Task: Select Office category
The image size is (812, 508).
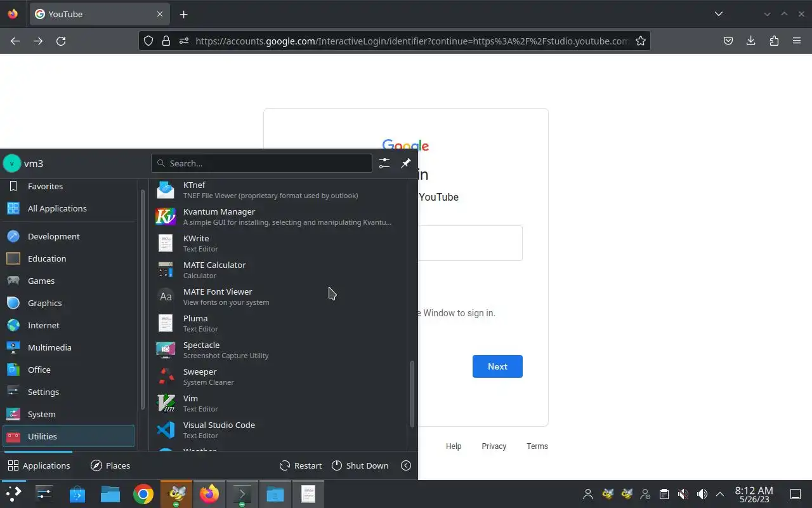Action: (69, 370)
